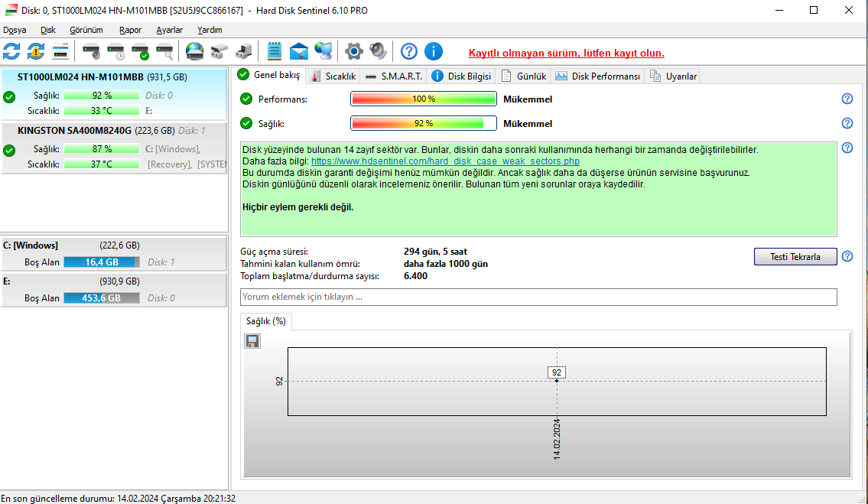Click the 33 °C temperature bar of ST1000LM024
Screen dimensions: 868x504
coord(101,111)
